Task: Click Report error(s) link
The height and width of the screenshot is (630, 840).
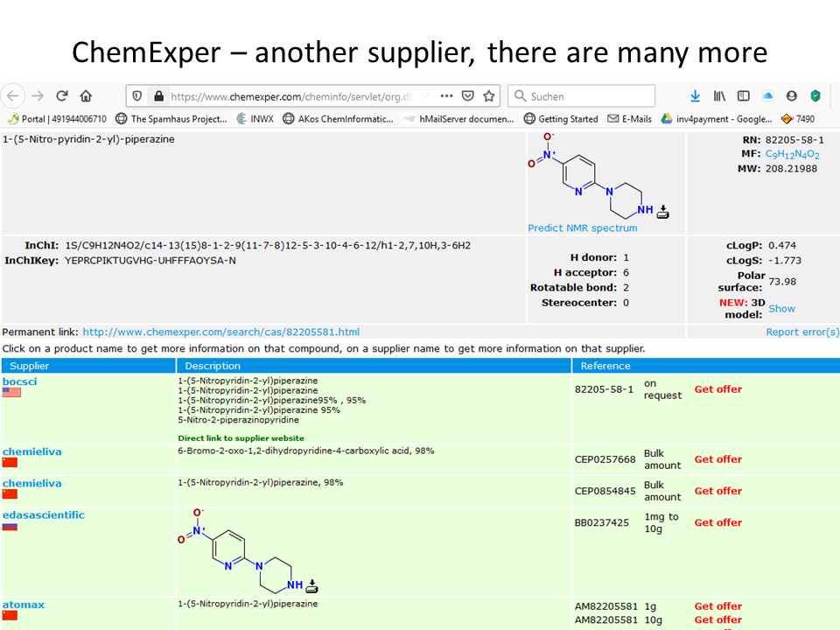Action: click(x=802, y=332)
